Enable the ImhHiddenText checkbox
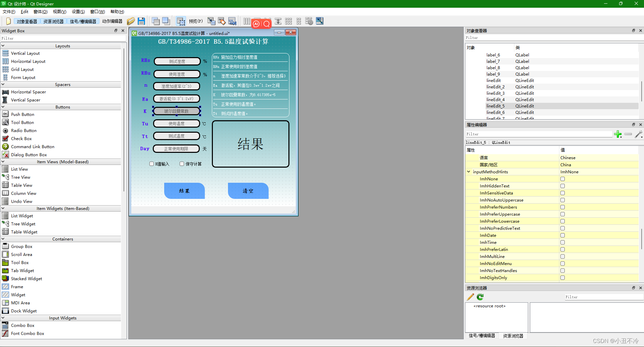644x347 pixels. pyautogui.click(x=562, y=186)
